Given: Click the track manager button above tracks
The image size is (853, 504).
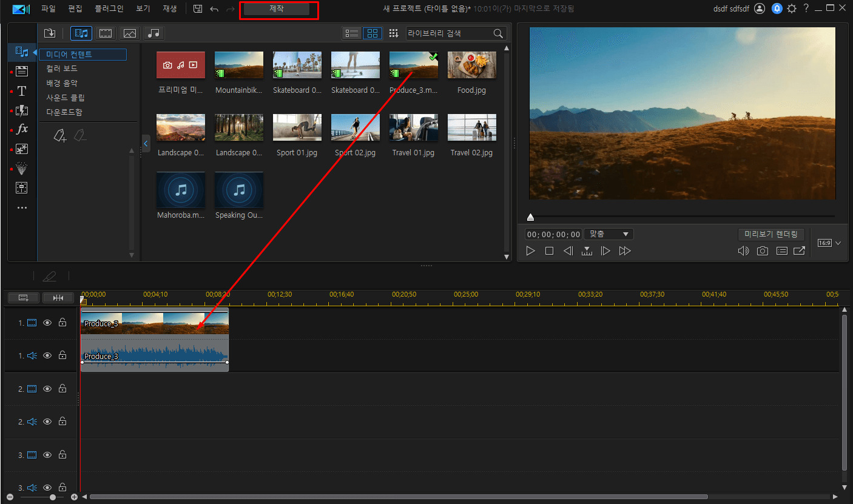Looking at the screenshot, I should (24, 298).
